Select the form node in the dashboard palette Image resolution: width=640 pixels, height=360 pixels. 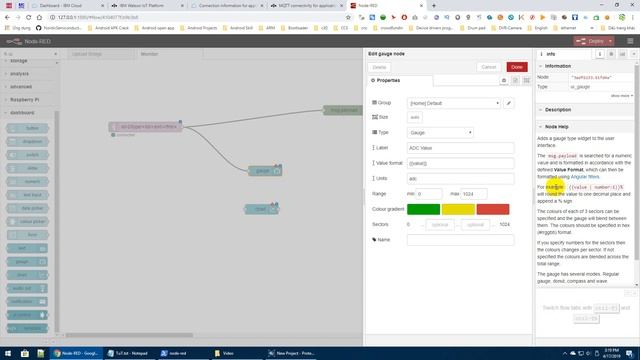pyautogui.click(x=27, y=235)
